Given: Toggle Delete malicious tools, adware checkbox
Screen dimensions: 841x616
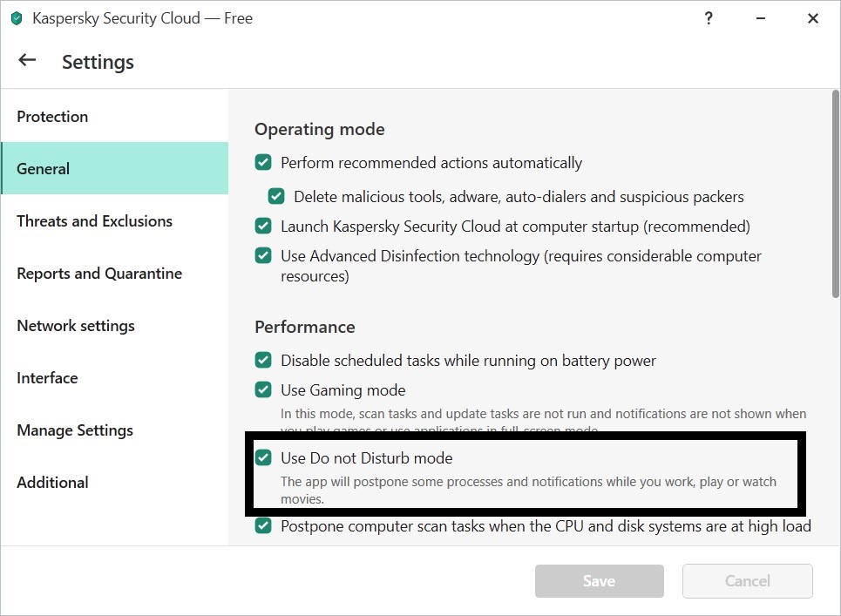Looking at the screenshot, I should (x=276, y=197).
